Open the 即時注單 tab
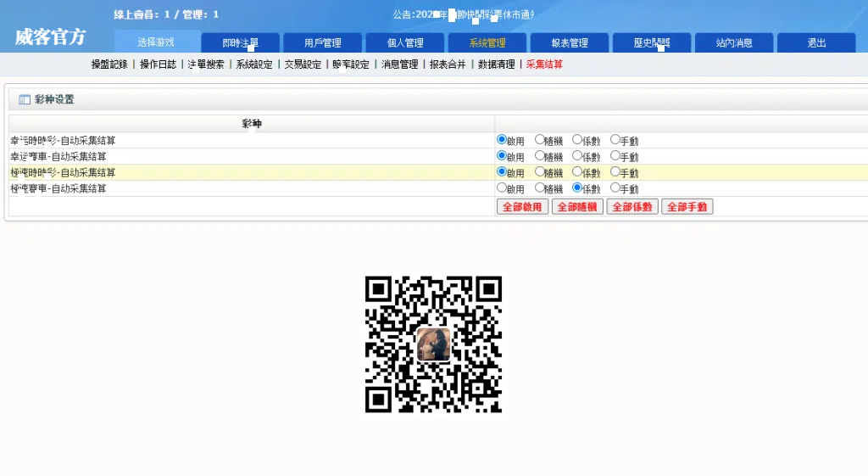The height and width of the screenshot is (476, 868). point(240,42)
